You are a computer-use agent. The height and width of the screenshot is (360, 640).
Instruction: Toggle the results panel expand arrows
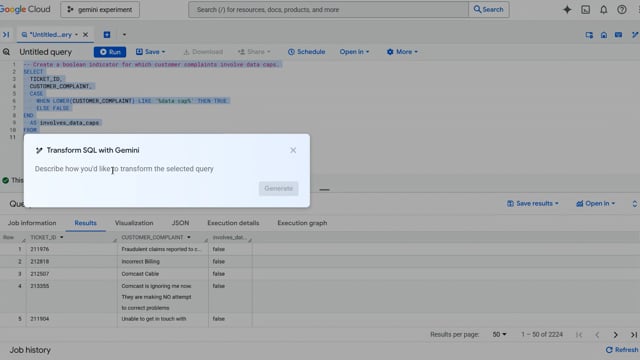pyautogui.click(x=634, y=203)
